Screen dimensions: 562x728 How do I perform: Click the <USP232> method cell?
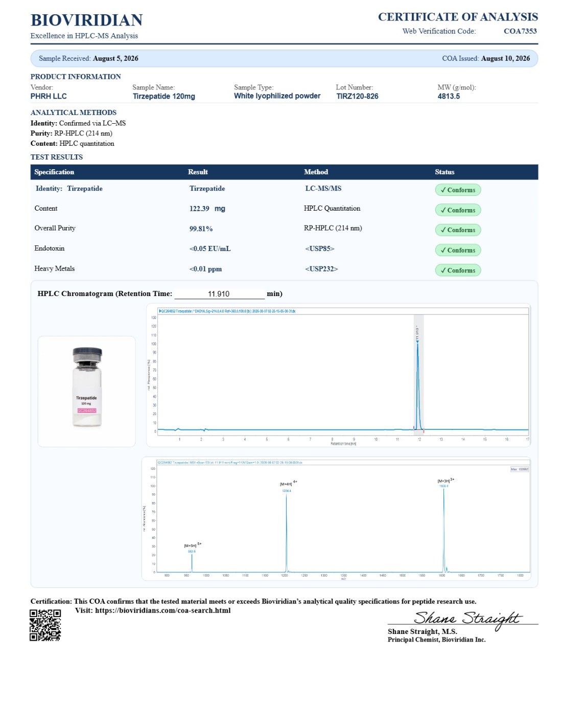click(321, 269)
